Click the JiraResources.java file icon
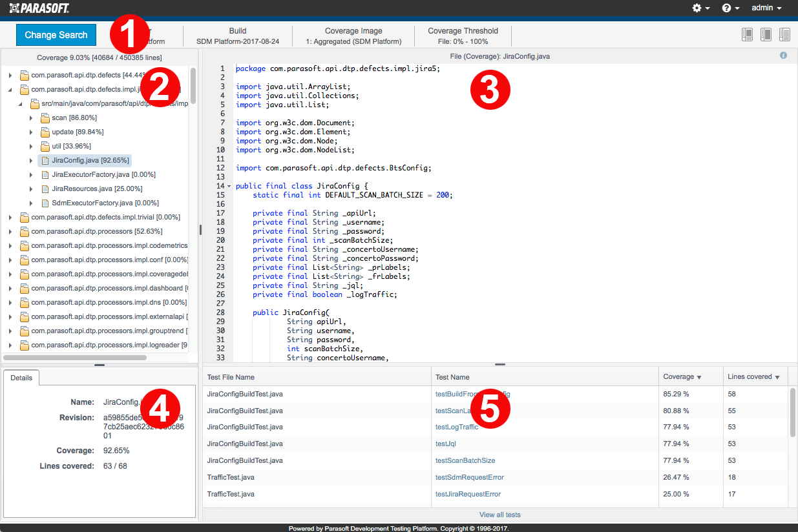The height and width of the screenshot is (532, 798). (x=45, y=189)
